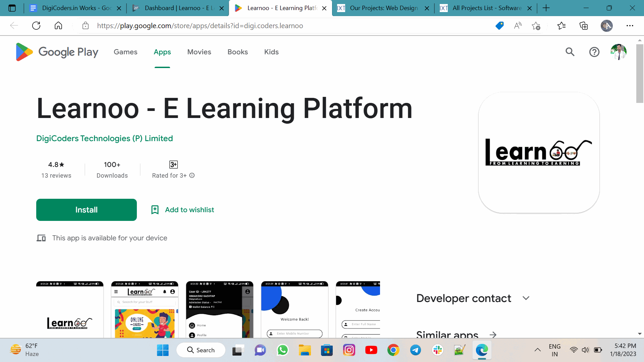Switch to All Projects List tab
Viewport: 644px width, 362px height.
pyautogui.click(x=486, y=8)
